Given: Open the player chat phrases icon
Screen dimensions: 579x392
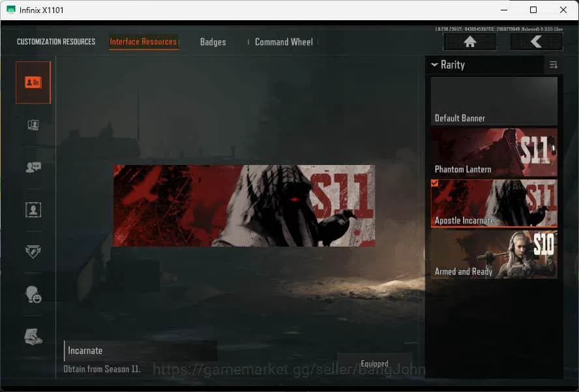Looking at the screenshot, I should [x=33, y=167].
